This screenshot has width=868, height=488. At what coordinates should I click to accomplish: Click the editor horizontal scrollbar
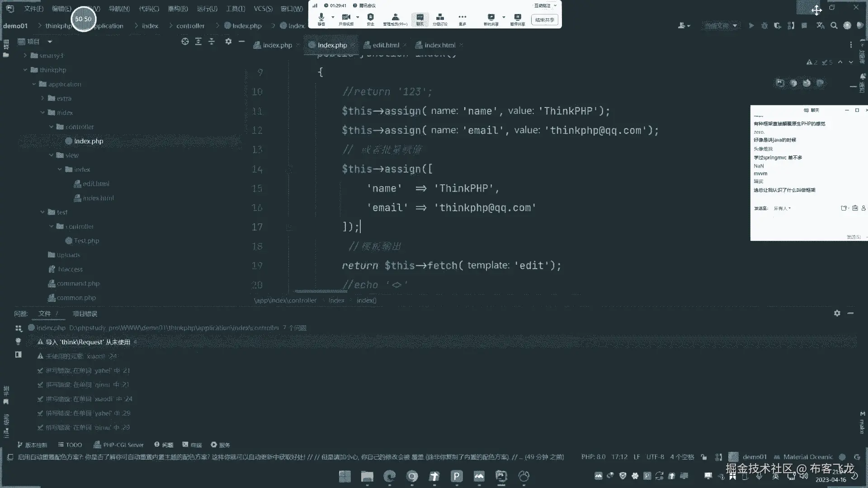click(321, 291)
